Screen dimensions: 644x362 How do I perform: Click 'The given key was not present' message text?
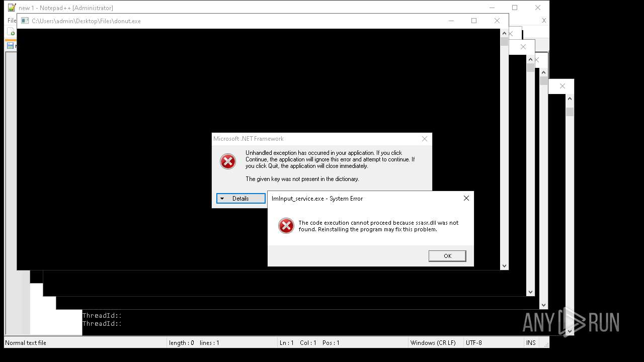point(302,179)
